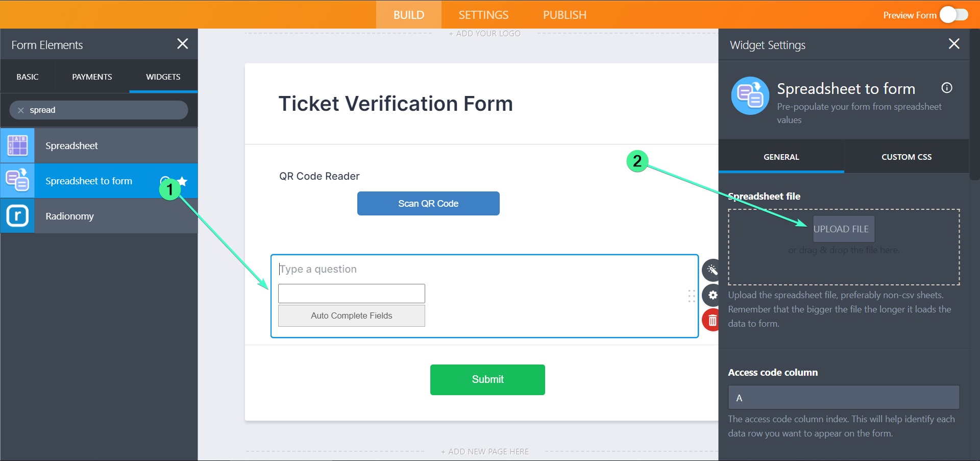Click the Spreadsheet widget grid icon
Image resolution: width=980 pixels, height=461 pixels.
pyautogui.click(x=17, y=145)
